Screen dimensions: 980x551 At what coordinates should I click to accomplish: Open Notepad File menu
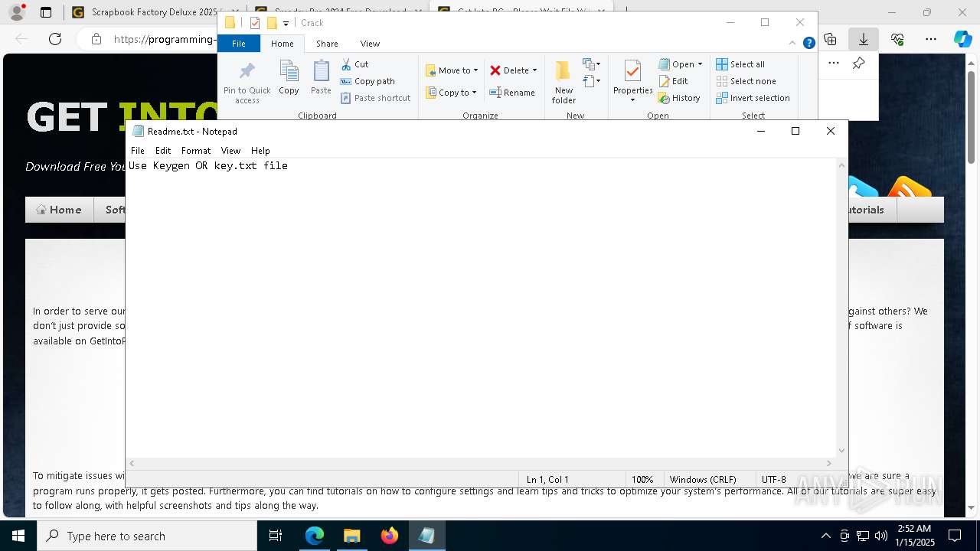click(138, 151)
